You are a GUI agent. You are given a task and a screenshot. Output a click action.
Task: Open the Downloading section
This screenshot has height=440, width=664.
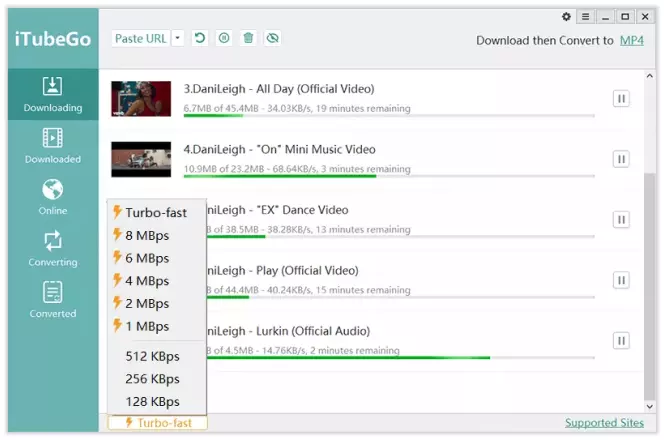click(53, 94)
